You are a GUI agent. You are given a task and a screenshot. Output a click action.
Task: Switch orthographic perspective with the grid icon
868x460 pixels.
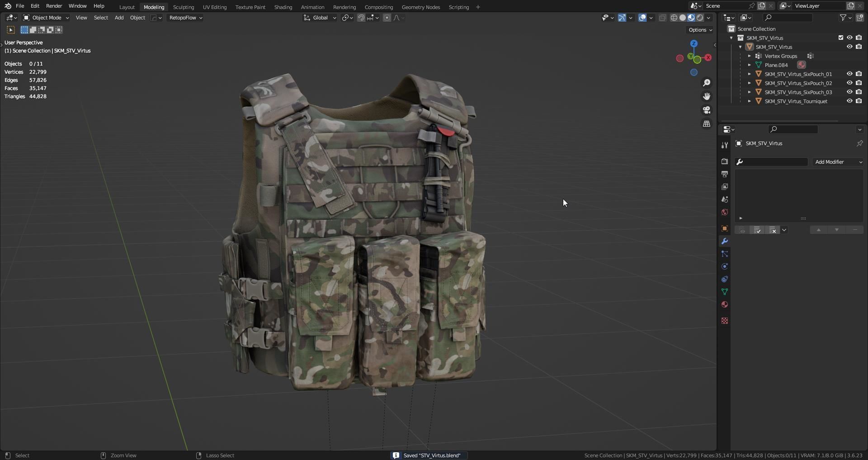707,123
